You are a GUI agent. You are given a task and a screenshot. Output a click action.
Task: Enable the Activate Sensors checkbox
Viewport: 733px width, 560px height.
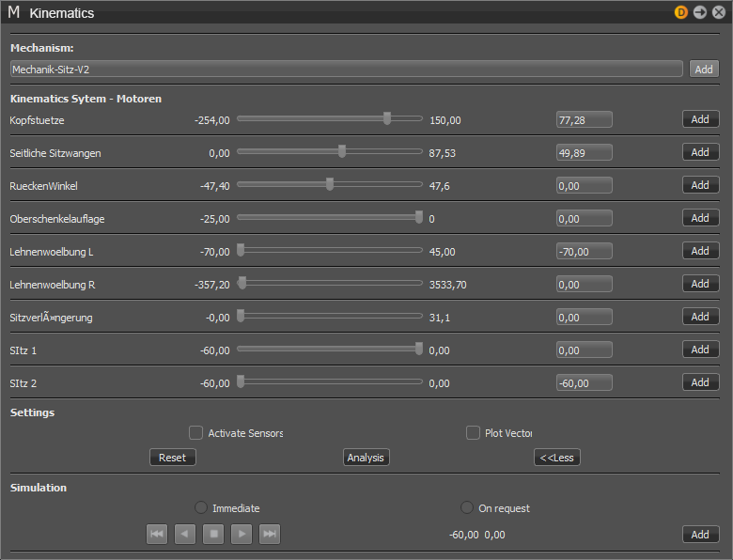coord(195,433)
